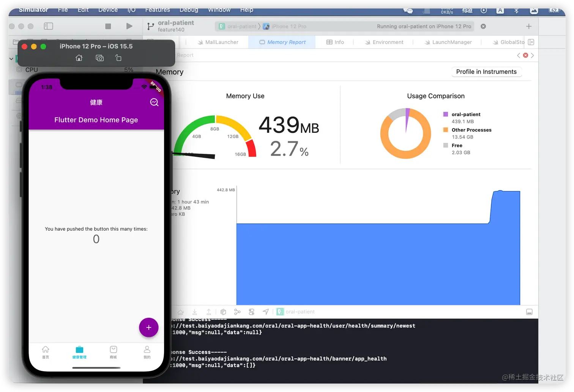Click the red error indicator in the jump bar
The height and width of the screenshot is (392, 574).
click(525, 55)
